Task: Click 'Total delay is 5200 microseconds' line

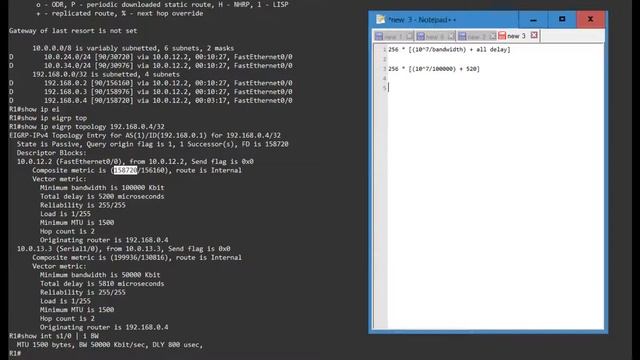Action: pos(102,196)
